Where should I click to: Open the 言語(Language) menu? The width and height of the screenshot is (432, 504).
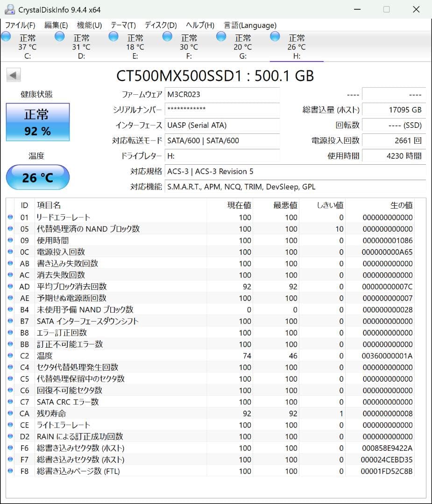tap(250, 25)
